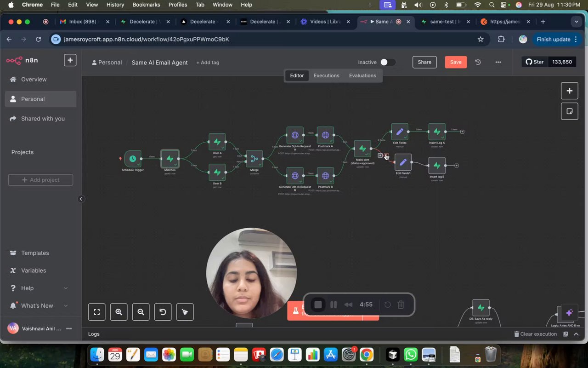Open the Overview page

tap(40, 80)
